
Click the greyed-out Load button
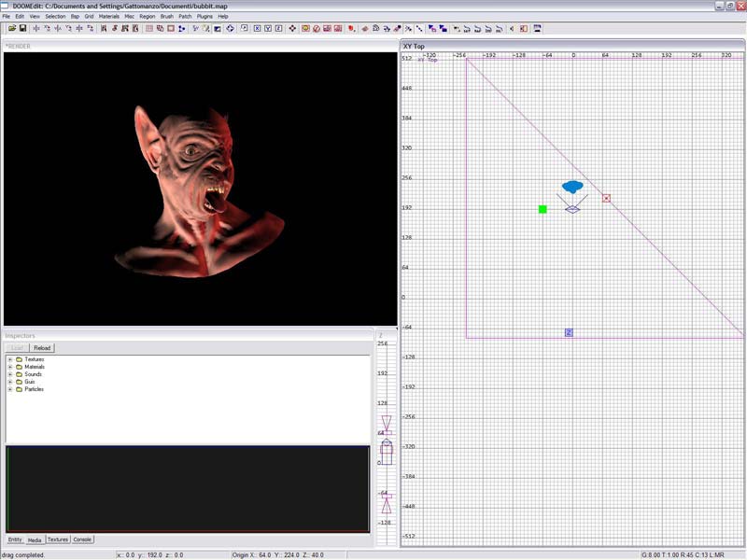[x=17, y=348]
